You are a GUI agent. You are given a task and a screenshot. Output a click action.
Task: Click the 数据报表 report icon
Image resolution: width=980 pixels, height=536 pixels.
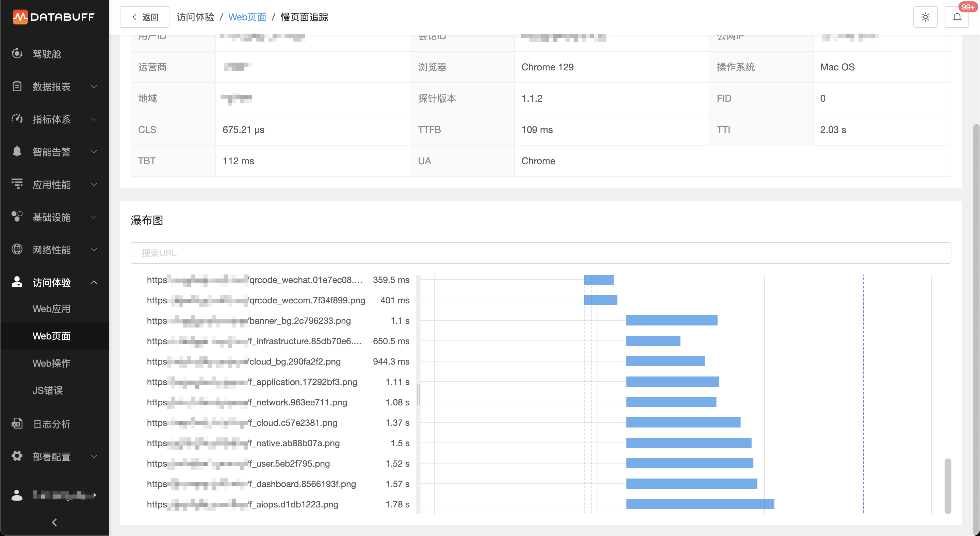(x=17, y=86)
